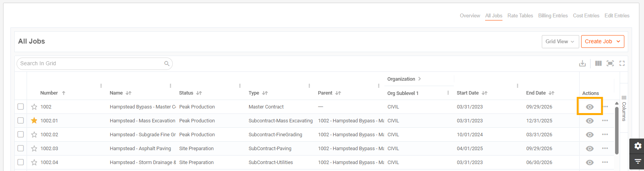Tick the checkbox for job 1002.04

click(20, 163)
